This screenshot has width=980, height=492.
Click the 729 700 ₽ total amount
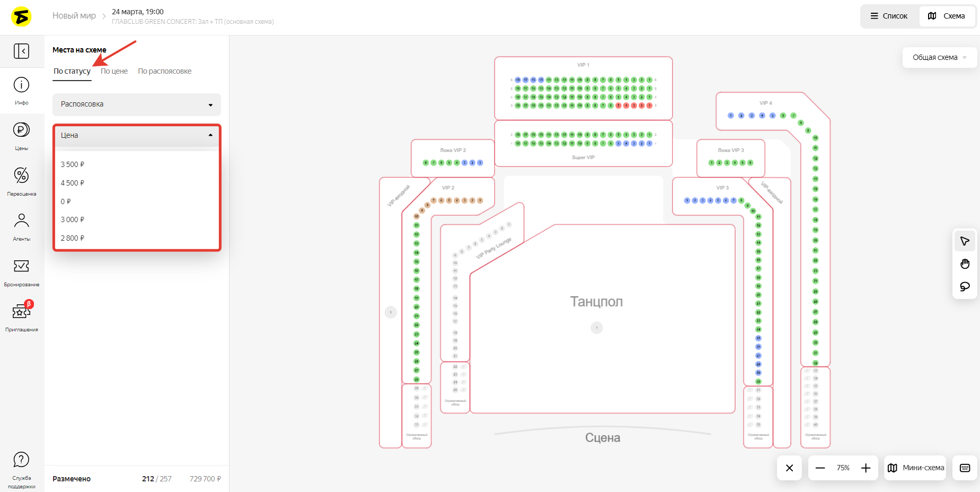(205, 479)
